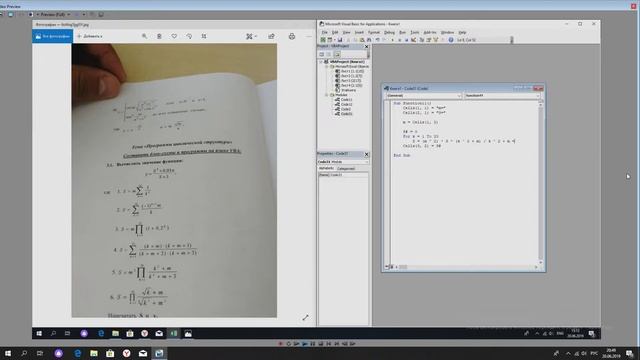The height and width of the screenshot is (360, 640).
Task: Click Insert UserForm icon in VBA toolbar
Action: pos(330,40)
